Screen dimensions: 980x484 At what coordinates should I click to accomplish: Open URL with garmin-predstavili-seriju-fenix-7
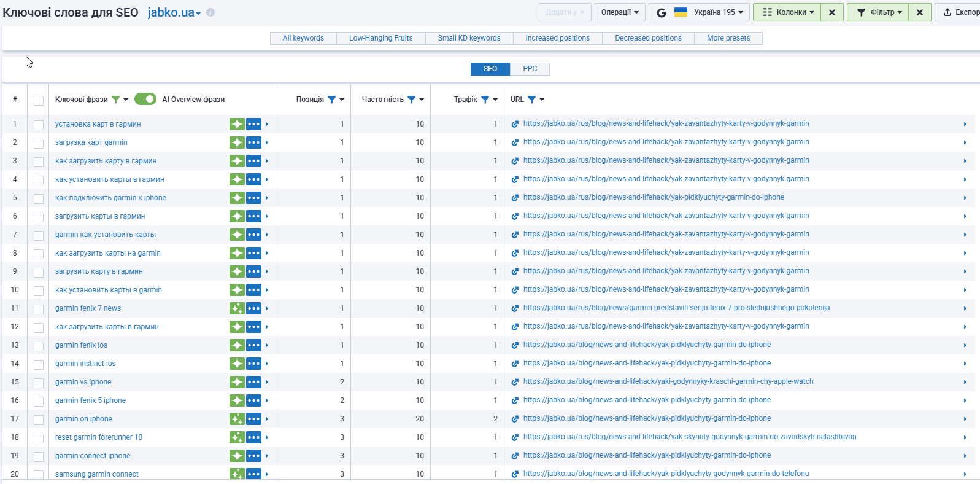(676, 308)
